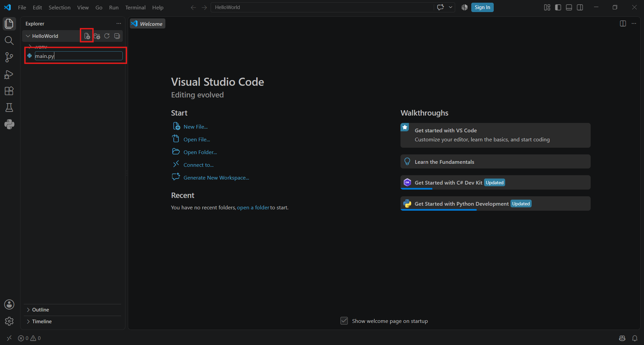Click the Open Folder... link
This screenshot has width=644, height=345.
coord(200,152)
